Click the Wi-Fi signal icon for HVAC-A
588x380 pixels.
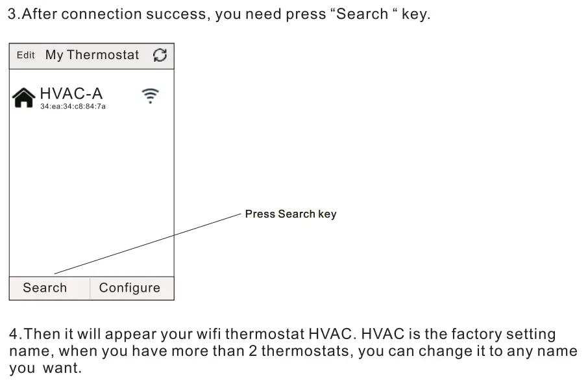coord(150,96)
